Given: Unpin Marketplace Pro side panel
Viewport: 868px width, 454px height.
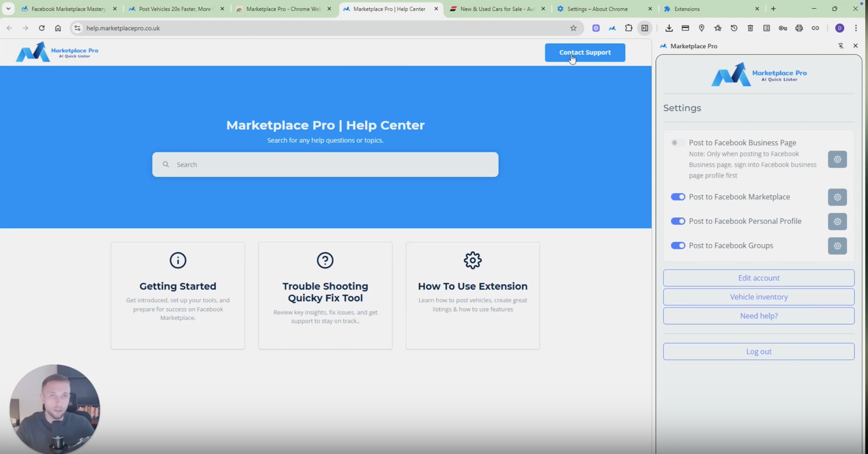Looking at the screenshot, I should click(841, 46).
